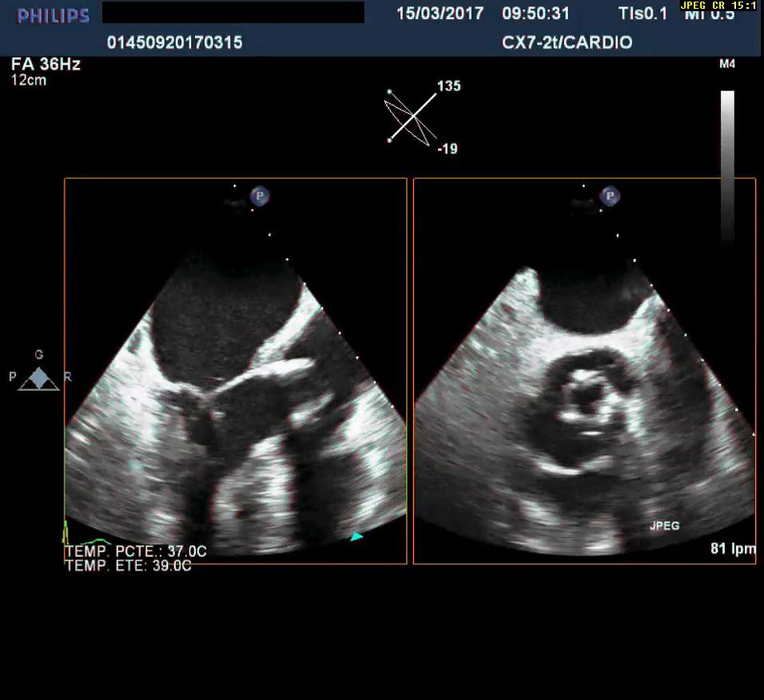Click the cyan arrow marker in left panel
Screen dimensions: 764x700
(x=356, y=537)
